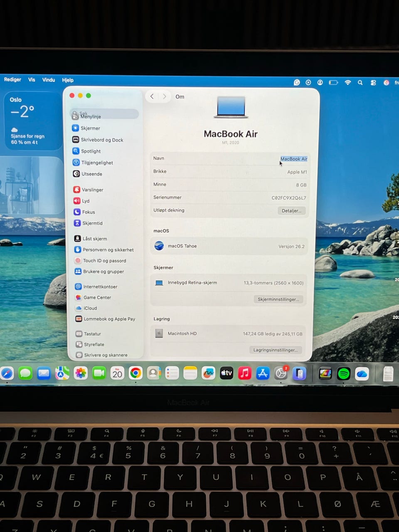The height and width of the screenshot is (532, 399).
Task: Open Apple Music in Dock
Action: coord(244,373)
